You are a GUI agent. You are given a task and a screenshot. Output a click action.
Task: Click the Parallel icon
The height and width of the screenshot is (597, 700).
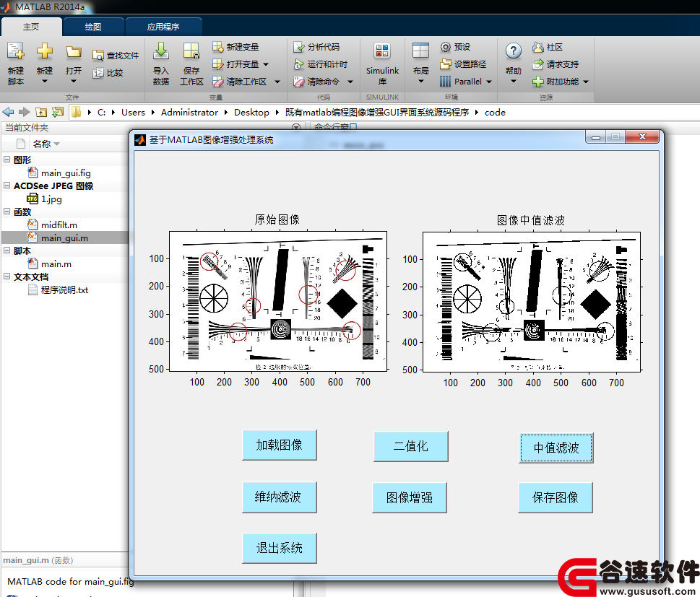[x=446, y=82]
